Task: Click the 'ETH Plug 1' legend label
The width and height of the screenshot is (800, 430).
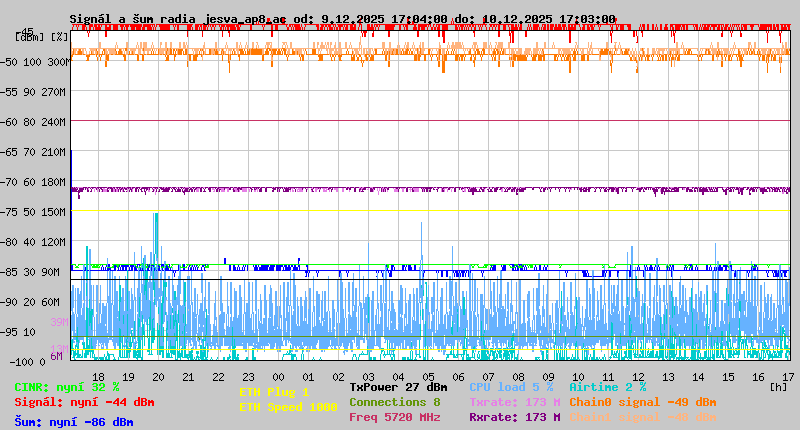Action: (274, 392)
